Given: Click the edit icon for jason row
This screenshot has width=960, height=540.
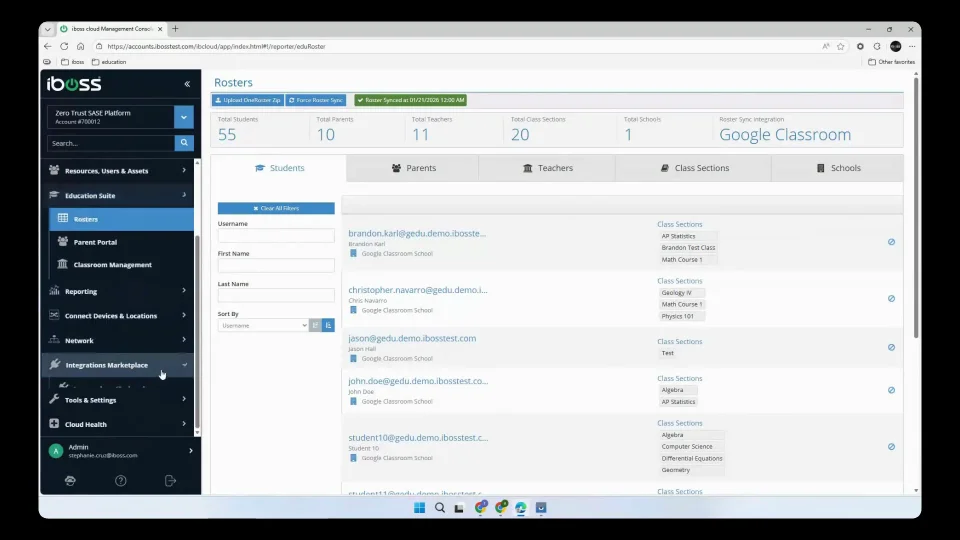Looking at the screenshot, I should coord(891,347).
